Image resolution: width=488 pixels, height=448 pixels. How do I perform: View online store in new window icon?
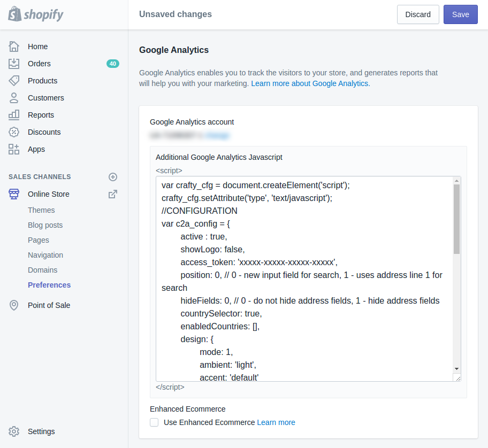tap(113, 194)
